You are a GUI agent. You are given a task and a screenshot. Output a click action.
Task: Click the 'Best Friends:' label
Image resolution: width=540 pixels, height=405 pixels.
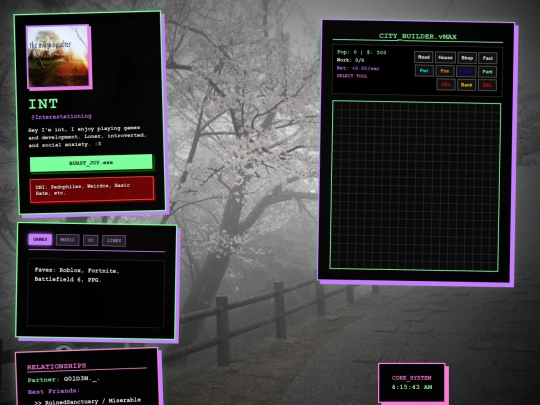pyautogui.click(x=53, y=391)
